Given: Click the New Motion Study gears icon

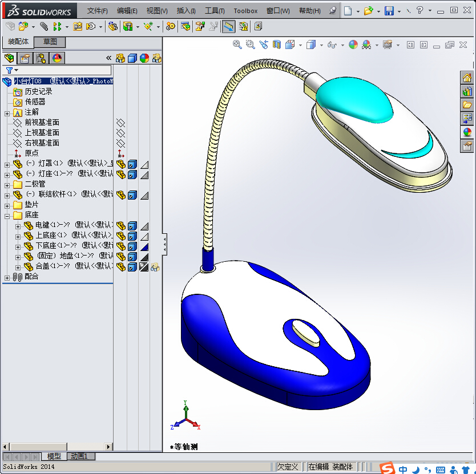Looking at the screenshot, I should (171, 26).
